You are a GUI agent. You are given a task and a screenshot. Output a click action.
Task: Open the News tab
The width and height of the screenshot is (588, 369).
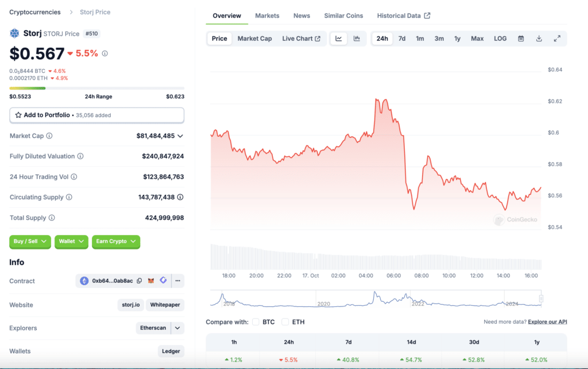coord(301,16)
